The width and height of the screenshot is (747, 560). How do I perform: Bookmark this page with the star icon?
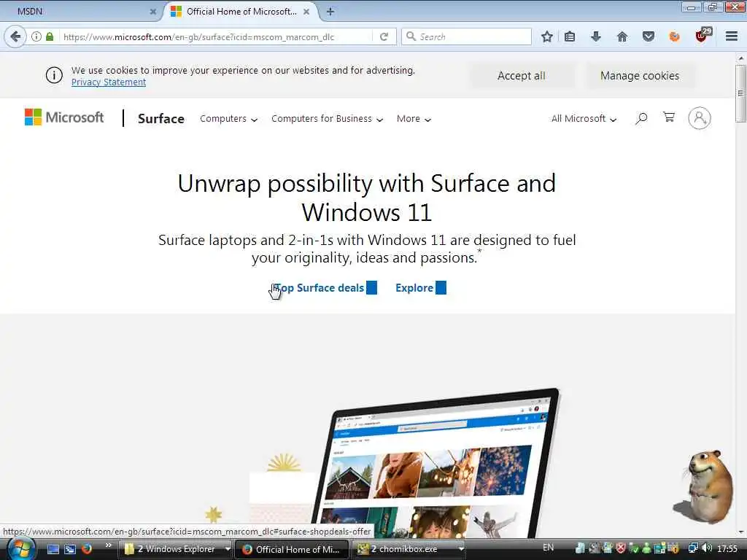pyautogui.click(x=547, y=36)
